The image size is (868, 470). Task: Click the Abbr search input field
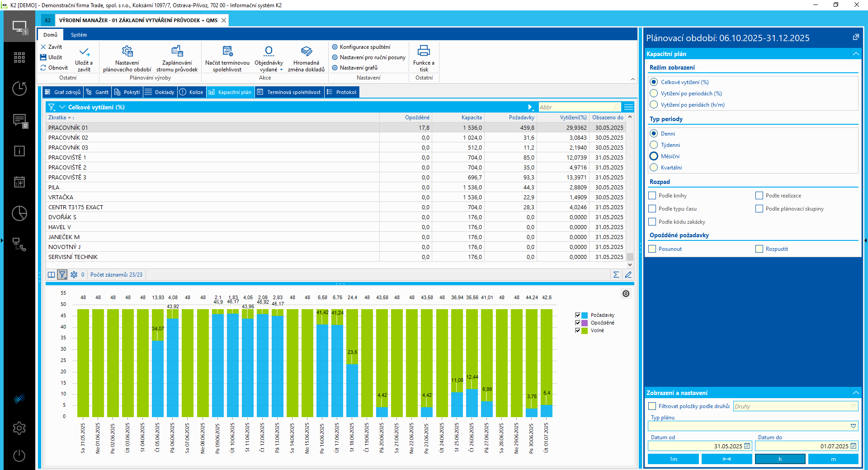pos(576,107)
